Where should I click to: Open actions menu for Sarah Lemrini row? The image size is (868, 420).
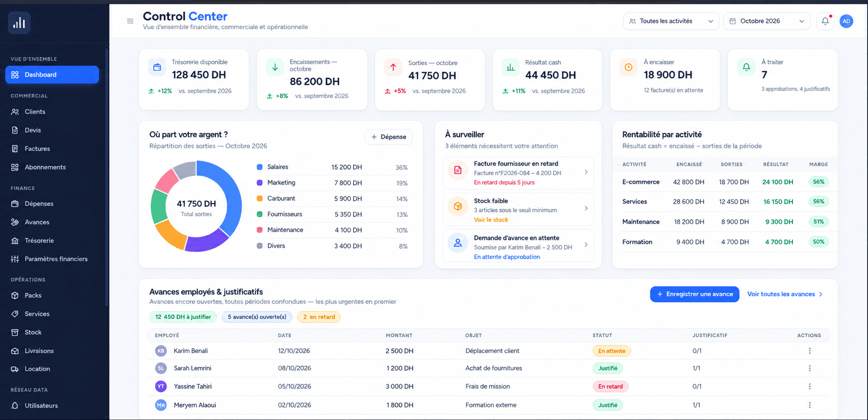pyautogui.click(x=809, y=368)
